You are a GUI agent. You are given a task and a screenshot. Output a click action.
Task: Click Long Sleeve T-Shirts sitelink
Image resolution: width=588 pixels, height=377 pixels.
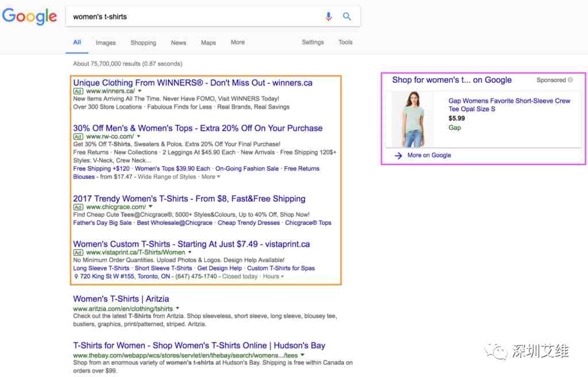(101, 268)
